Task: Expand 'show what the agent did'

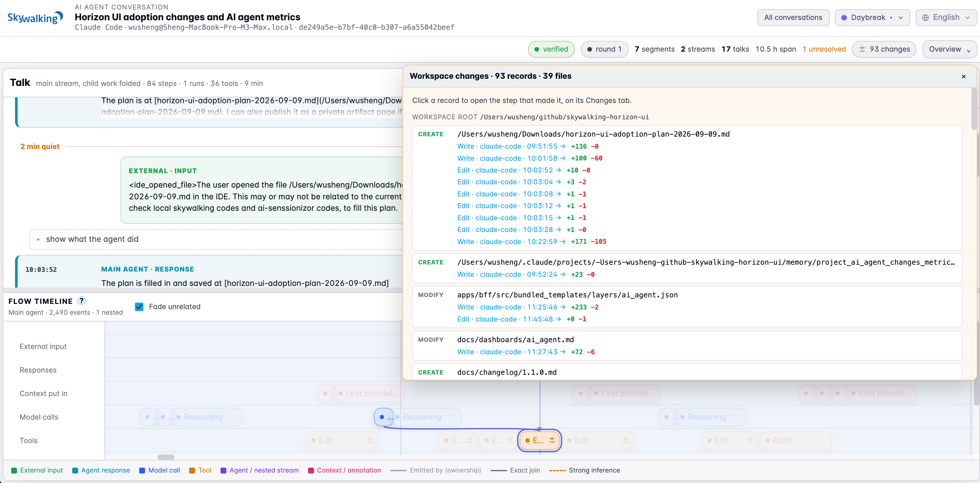Action: (x=216, y=240)
